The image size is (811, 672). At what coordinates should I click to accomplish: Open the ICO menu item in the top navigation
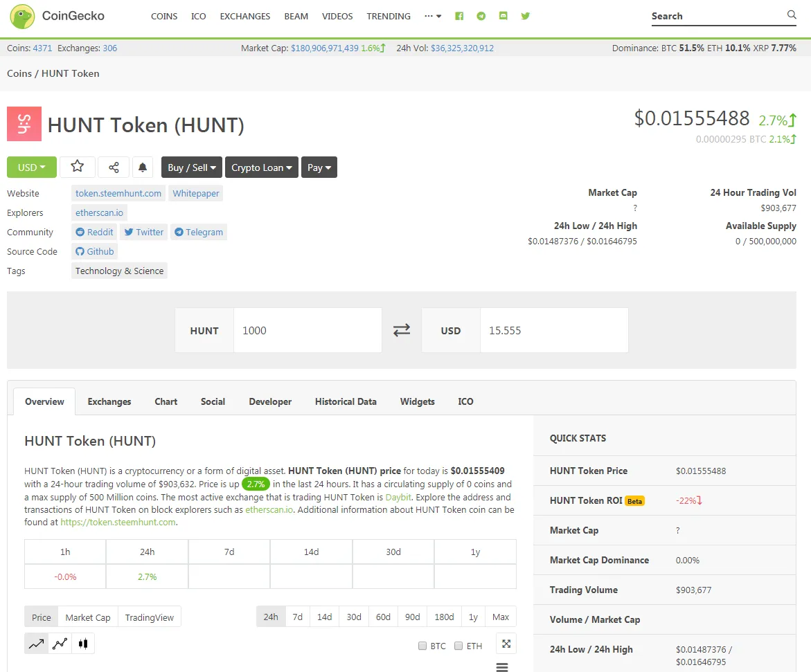(x=199, y=16)
